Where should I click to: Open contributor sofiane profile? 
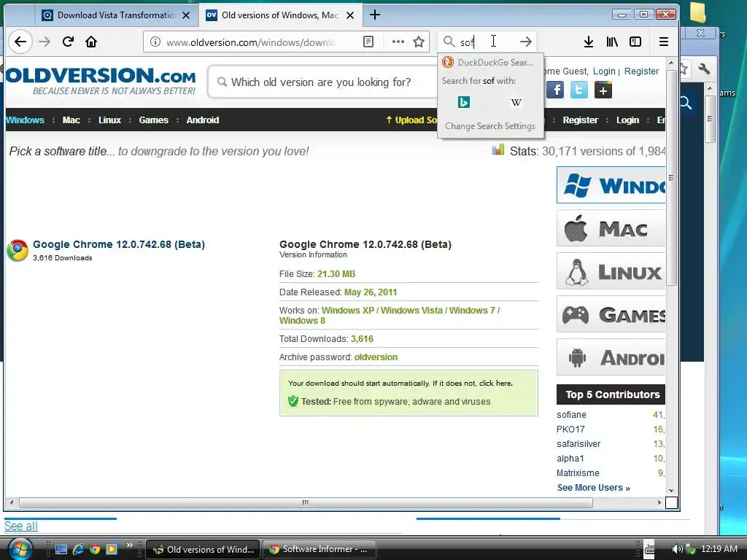coord(571,415)
